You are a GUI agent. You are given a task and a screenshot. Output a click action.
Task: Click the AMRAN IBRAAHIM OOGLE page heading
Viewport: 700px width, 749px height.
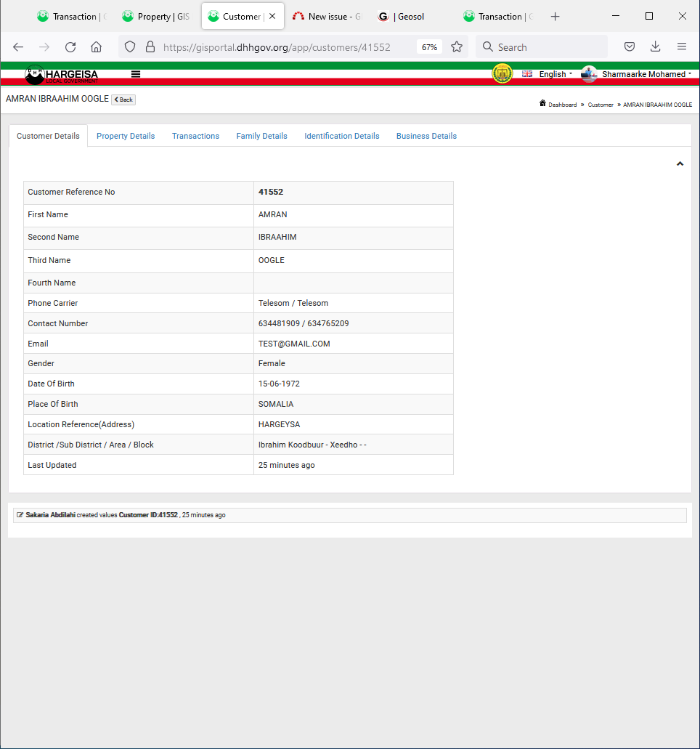click(57, 99)
